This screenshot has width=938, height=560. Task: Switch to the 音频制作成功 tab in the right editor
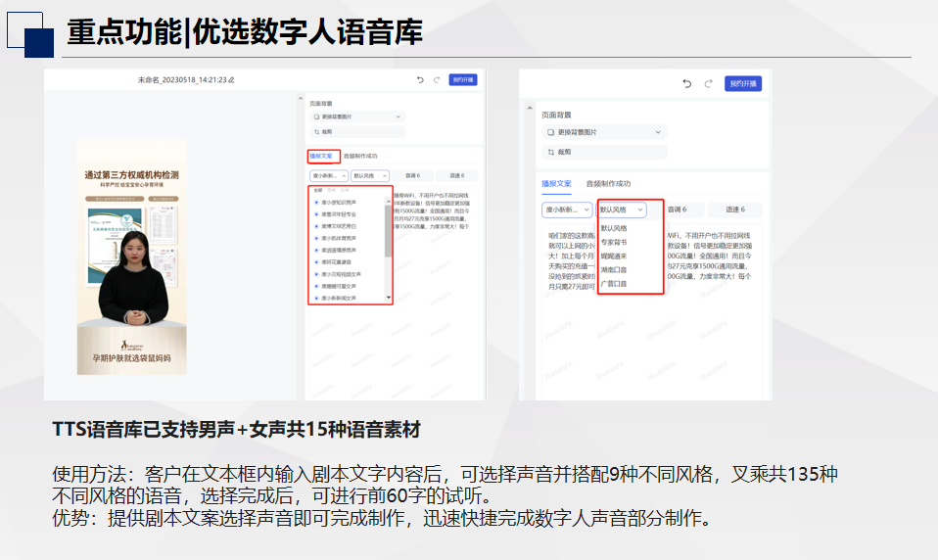point(608,183)
